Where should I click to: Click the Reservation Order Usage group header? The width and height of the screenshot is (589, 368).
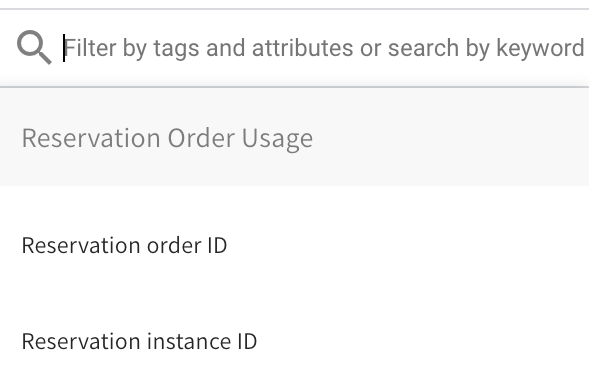pos(294,138)
